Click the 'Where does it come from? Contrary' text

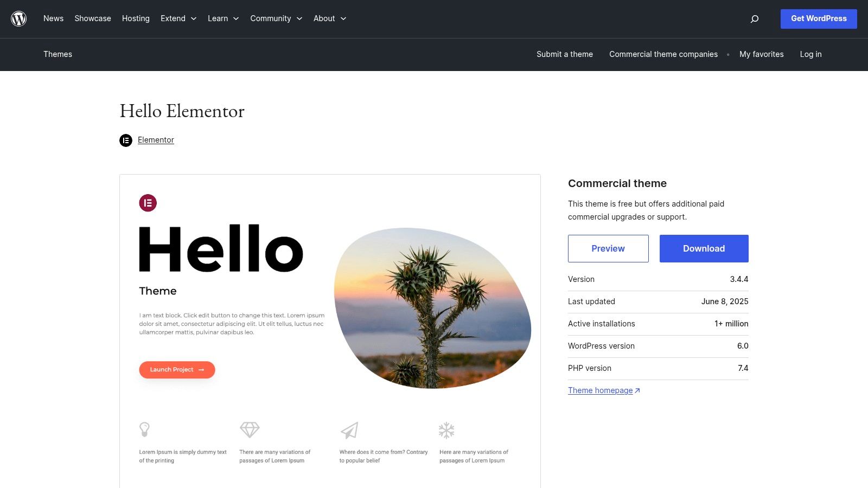tap(384, 452)
